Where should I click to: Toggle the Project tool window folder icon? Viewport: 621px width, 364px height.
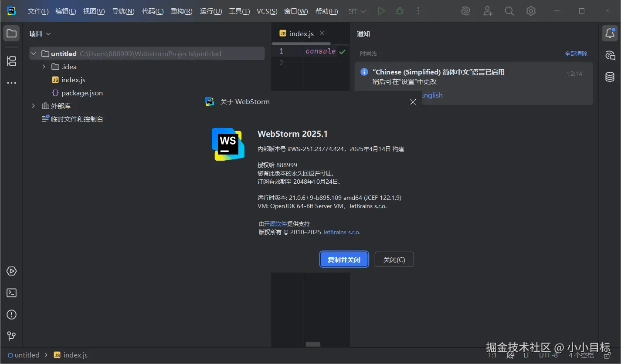coord(12,34)
